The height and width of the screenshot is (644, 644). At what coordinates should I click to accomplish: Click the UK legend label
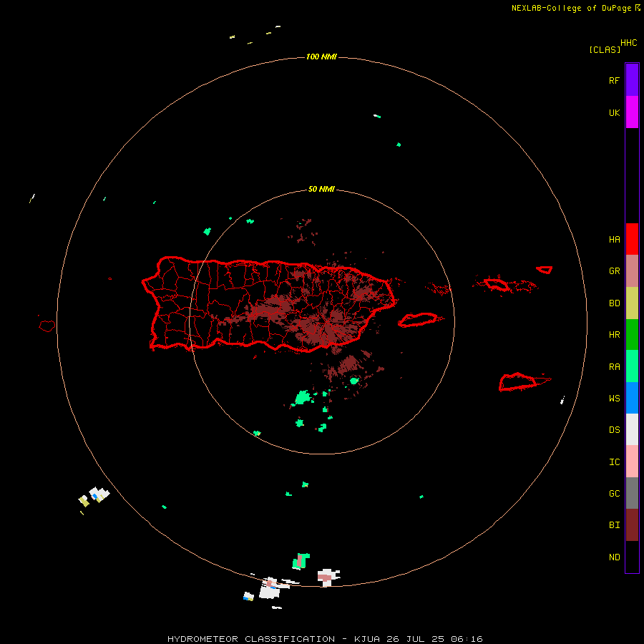pyautogui.click(x=614, y=112)
